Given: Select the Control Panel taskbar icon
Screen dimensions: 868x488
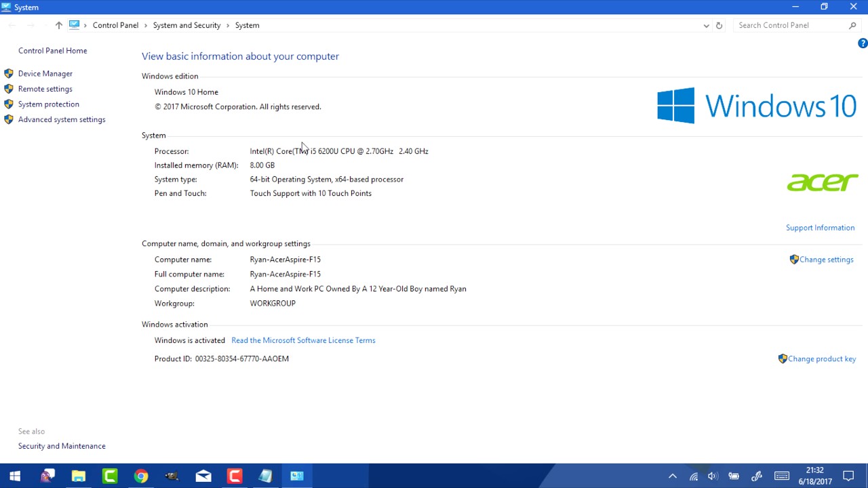Looking at the screenshot, I should point(296,476).
